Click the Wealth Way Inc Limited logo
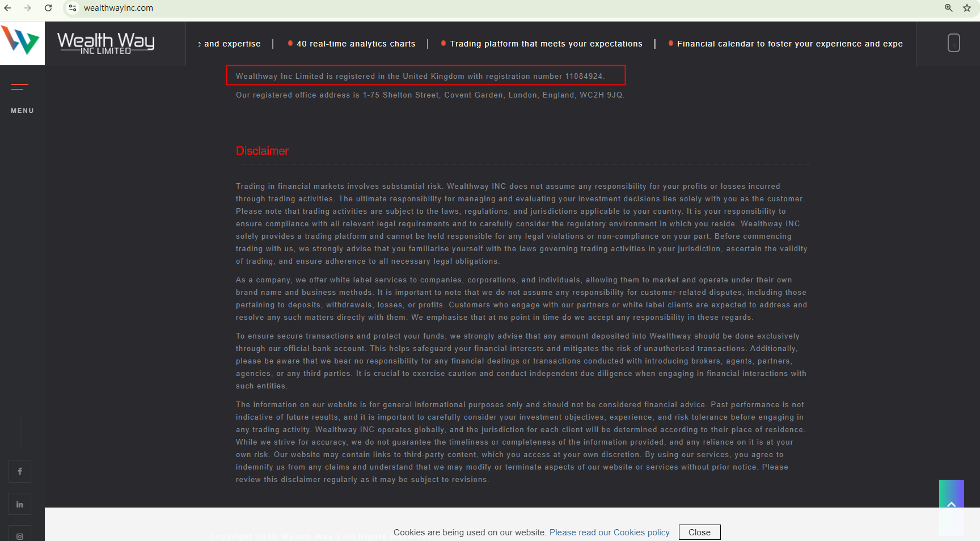Screen dimensions: 980x541 [105, 43]
